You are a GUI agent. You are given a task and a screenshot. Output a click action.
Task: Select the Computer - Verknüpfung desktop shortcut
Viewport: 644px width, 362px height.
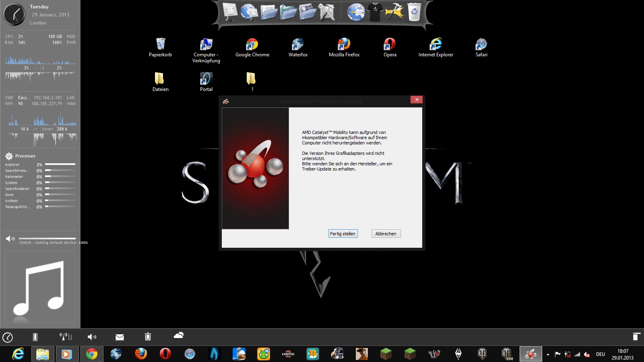[206, 50]
